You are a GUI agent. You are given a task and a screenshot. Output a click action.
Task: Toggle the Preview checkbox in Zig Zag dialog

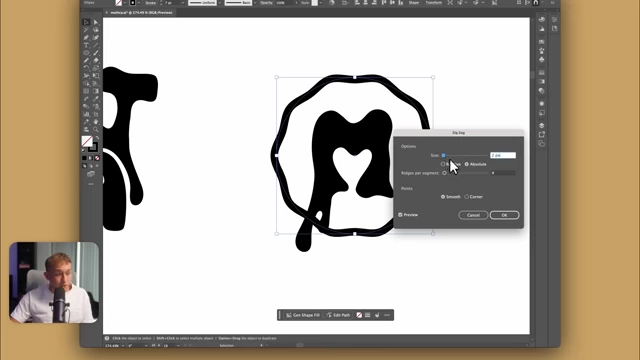(400, 215)
